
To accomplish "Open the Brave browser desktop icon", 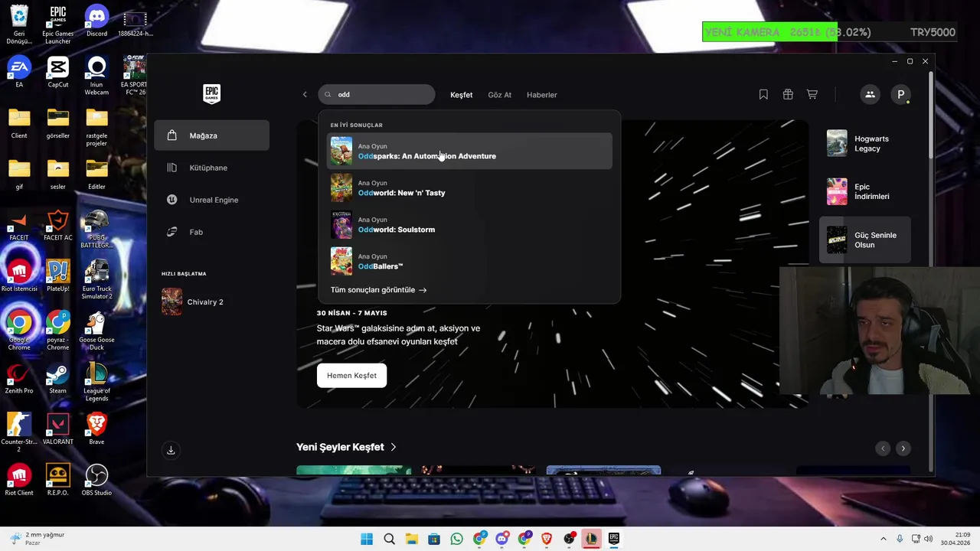I will tap(96, 429).
